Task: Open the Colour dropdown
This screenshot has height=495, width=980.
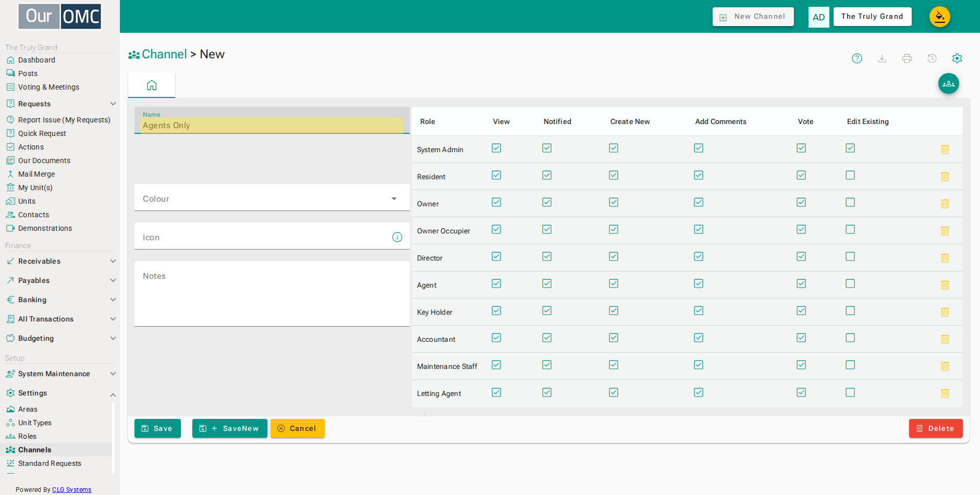Action: pos(272,198)
